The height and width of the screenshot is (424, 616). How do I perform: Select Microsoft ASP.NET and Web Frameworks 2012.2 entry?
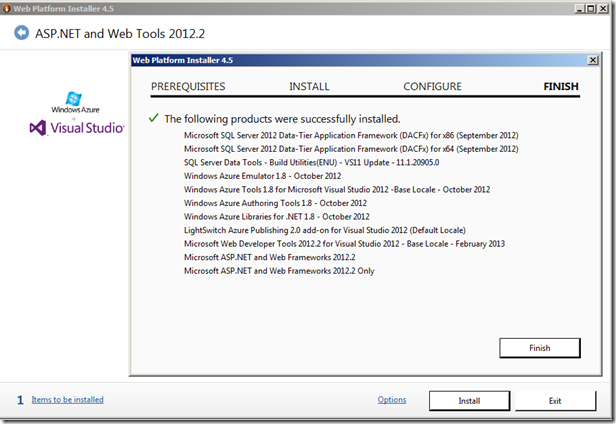click(270, 257)
